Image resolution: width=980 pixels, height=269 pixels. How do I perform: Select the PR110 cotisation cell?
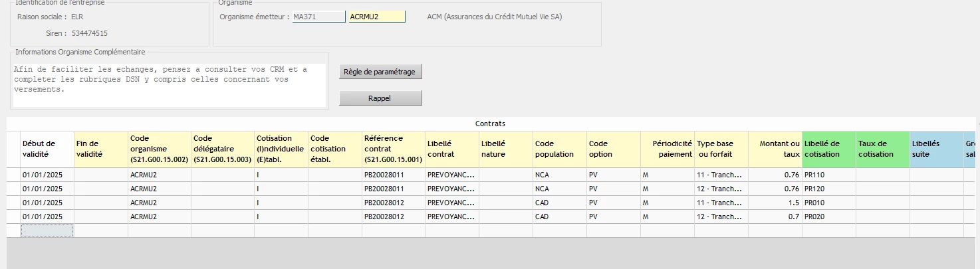[x=828, y=175]
